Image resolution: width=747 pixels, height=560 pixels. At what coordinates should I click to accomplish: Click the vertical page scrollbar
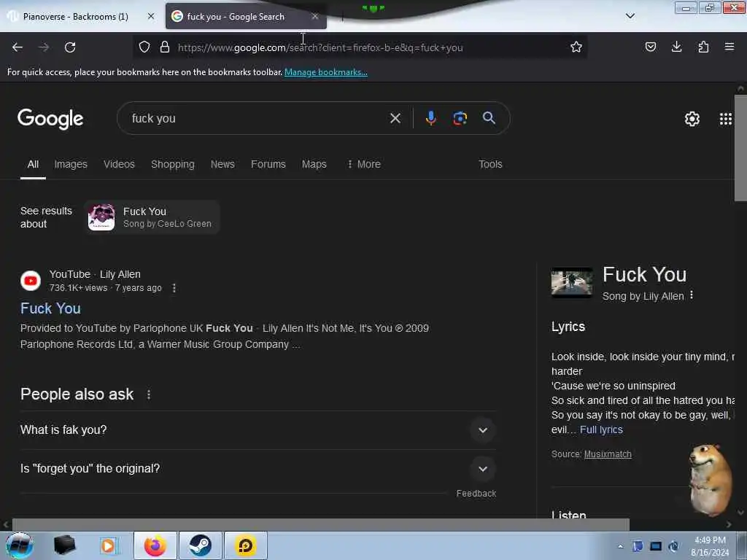[740, 147]
